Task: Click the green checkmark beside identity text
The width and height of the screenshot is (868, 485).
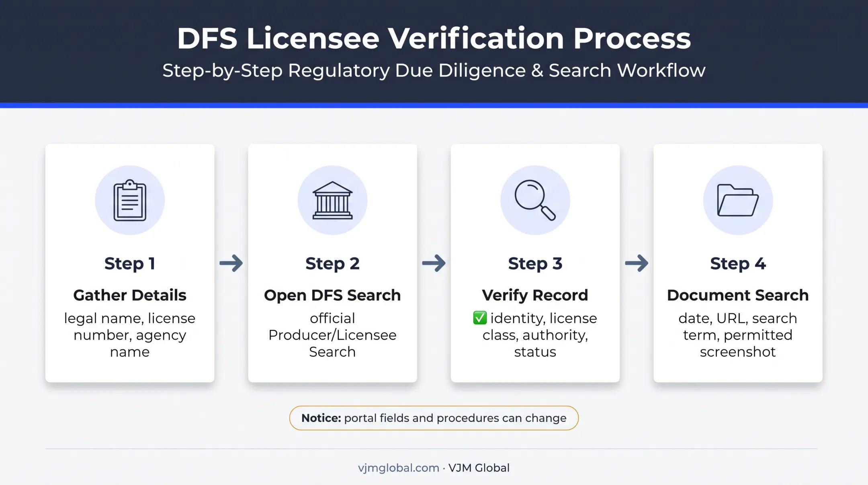Action: coord(480,318)
